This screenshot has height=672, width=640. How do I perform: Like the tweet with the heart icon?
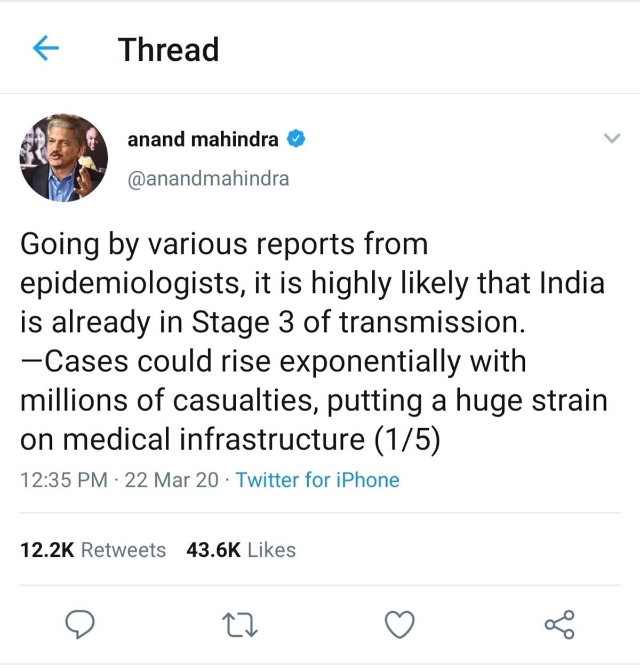(400, 625)
